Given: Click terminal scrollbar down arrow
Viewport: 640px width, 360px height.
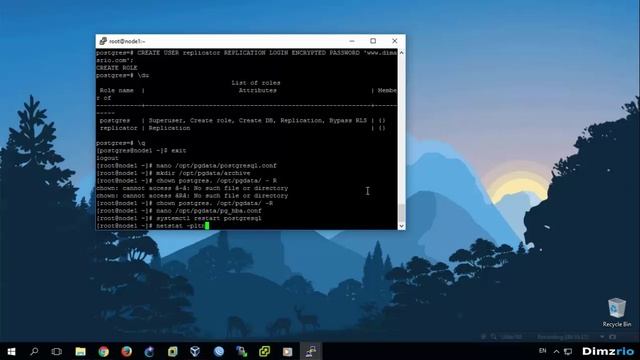Looking at the screenshot, I should click(x=402, y=226).
